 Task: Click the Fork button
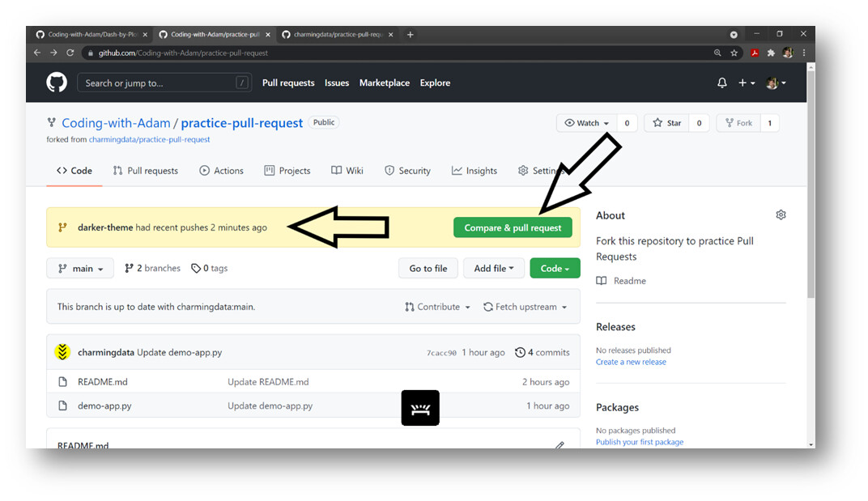pyautogui.click(x=738, y=123)
